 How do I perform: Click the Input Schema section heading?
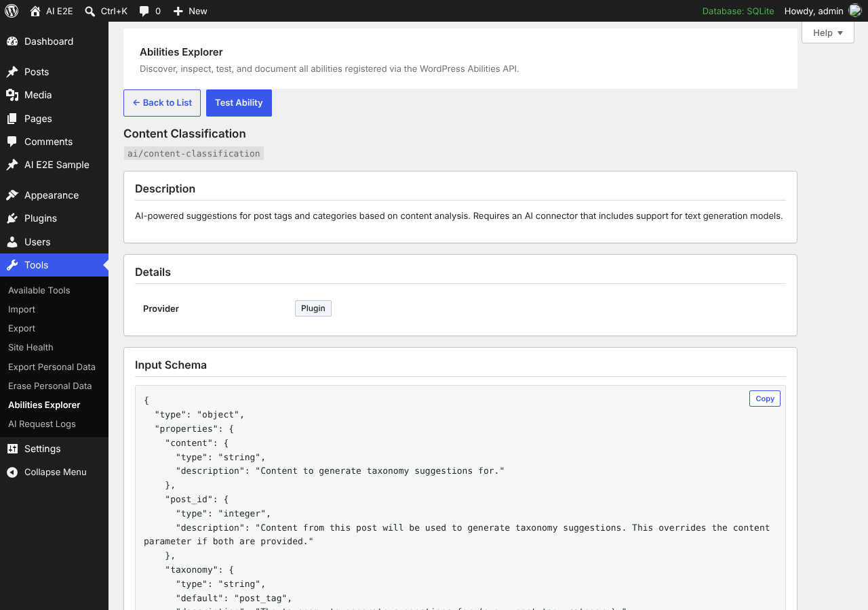click(x=171, y=365)
